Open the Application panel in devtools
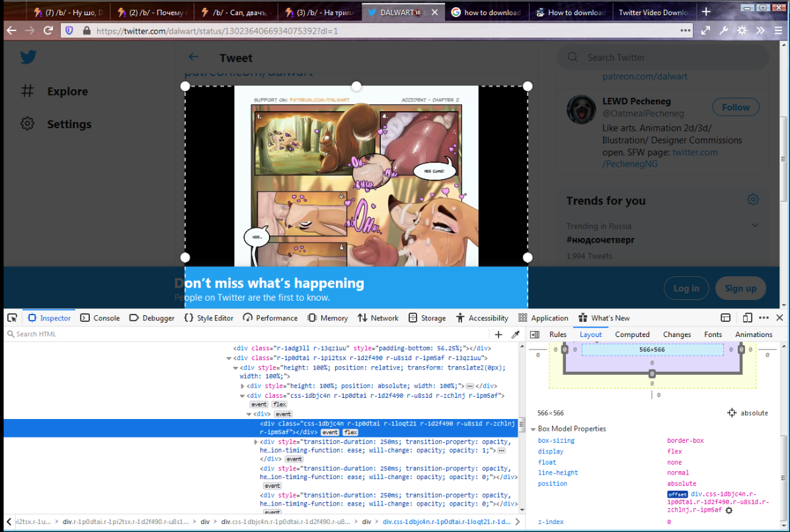Image resolution: width=790 pixels, height=532 pixels. [x=543, y=318]
